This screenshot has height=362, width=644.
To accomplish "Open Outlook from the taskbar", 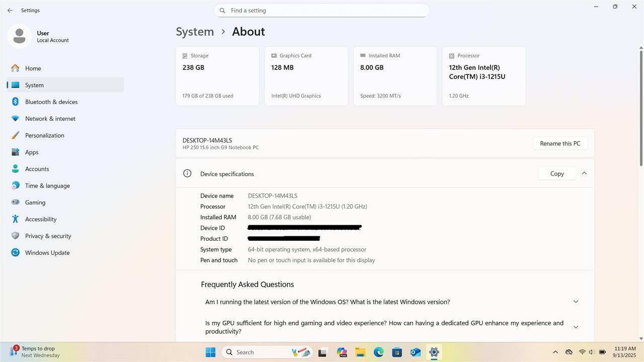I will (x=416, y=352).
